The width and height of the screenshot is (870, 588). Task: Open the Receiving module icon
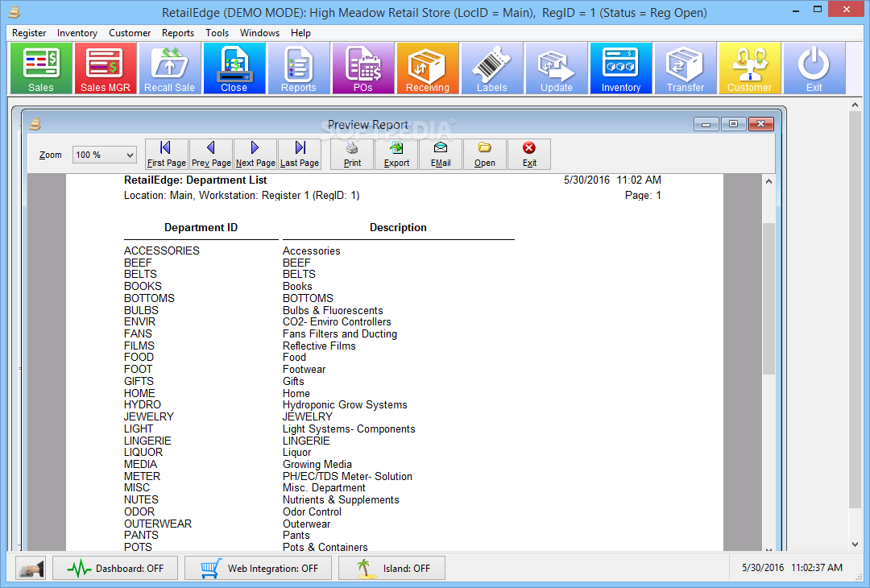[427, 68]
